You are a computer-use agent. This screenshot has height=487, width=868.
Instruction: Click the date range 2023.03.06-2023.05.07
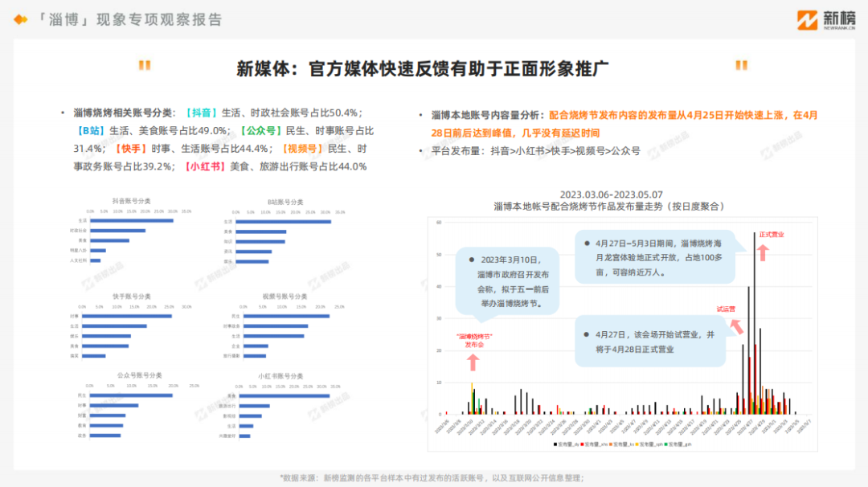click(x=611, y=194)
